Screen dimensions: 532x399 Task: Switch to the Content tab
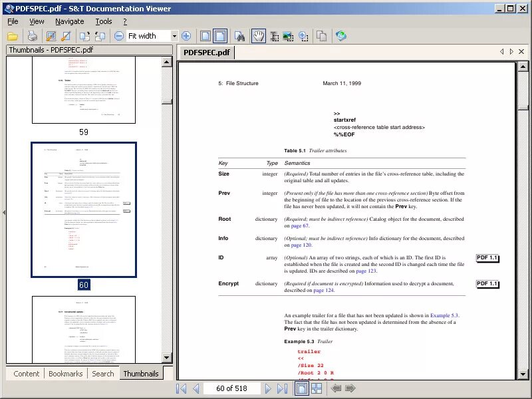[x=26, y=374]
